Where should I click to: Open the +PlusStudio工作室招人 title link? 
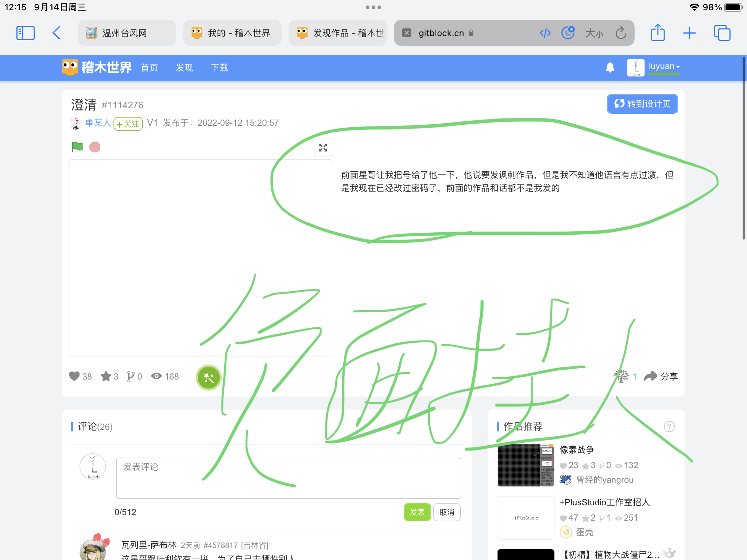coord(605,502)
